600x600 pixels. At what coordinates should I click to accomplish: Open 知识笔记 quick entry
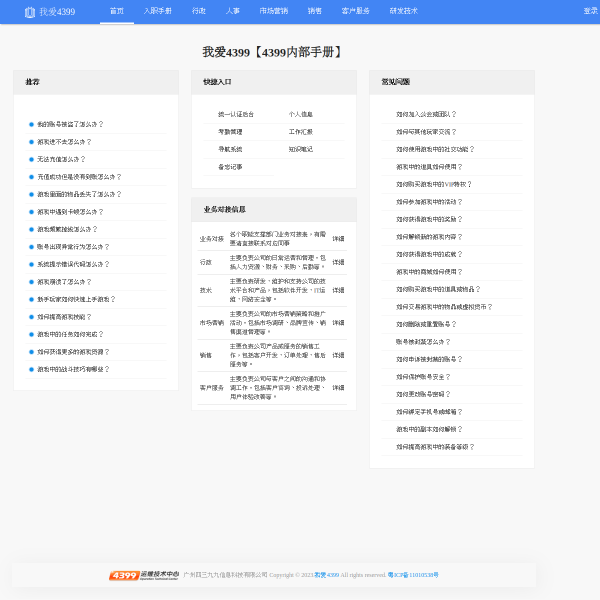click(300, 149)
